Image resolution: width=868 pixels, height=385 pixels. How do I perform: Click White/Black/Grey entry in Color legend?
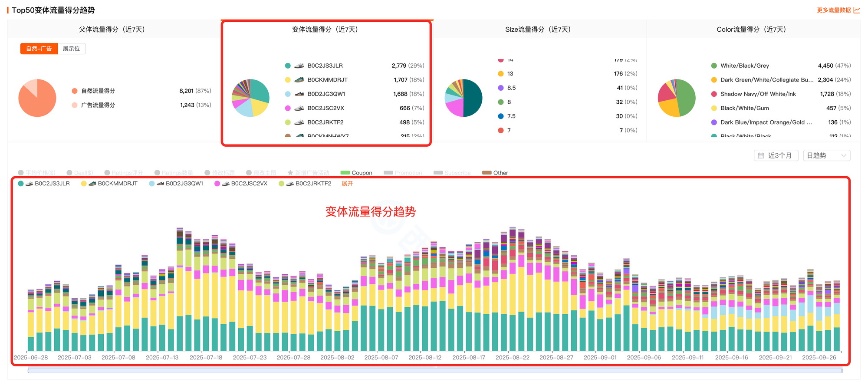click(x=744, y=66)
